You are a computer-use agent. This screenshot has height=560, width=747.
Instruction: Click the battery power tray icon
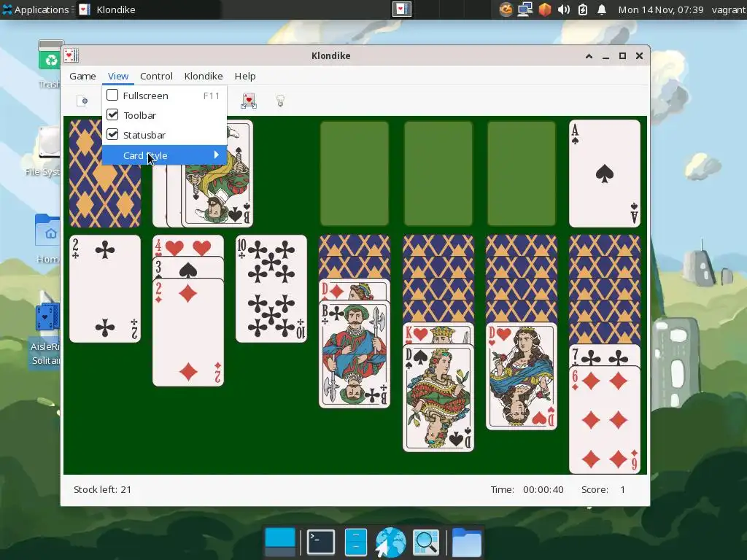click(583, 9)
